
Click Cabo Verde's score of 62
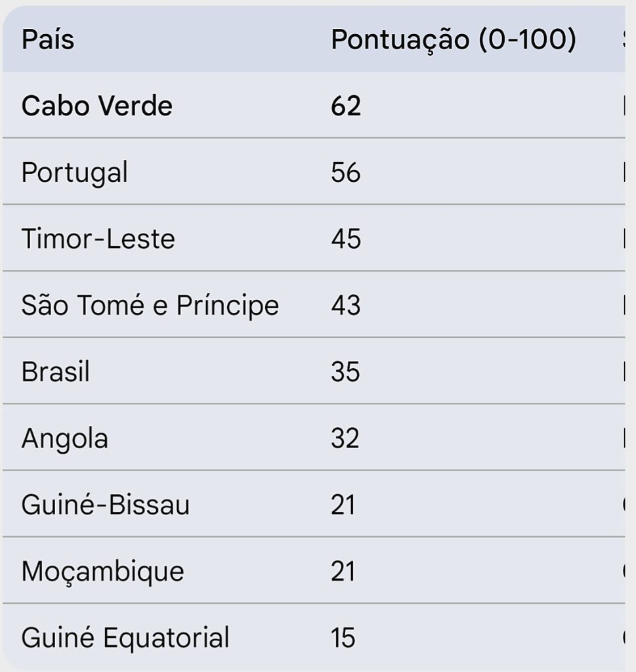tap(346, 106)
